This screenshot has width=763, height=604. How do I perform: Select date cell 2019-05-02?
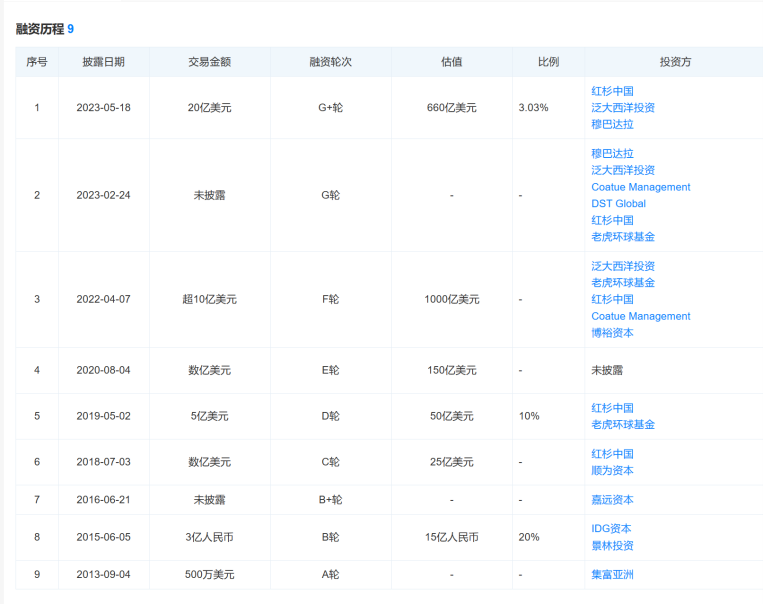tap(104, 416)
